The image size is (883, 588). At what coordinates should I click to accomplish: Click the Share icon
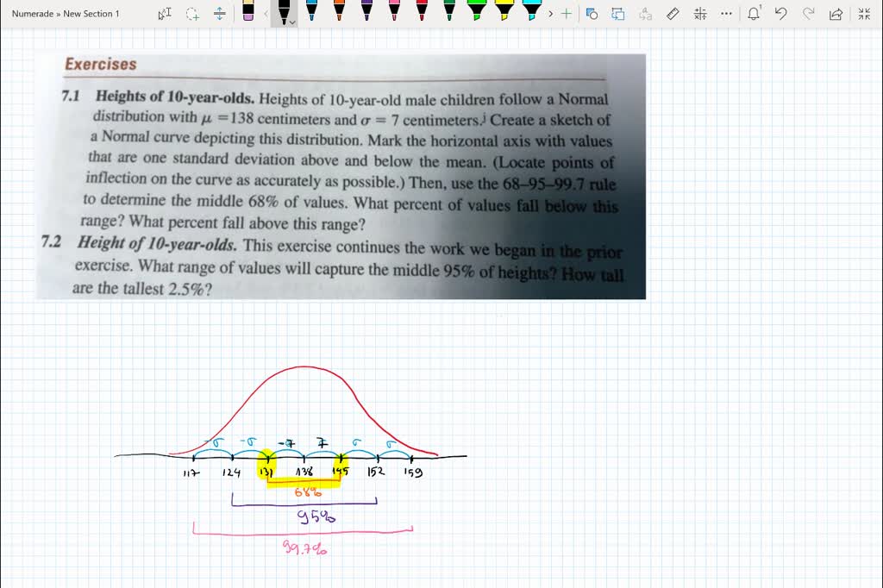[836, 14]
